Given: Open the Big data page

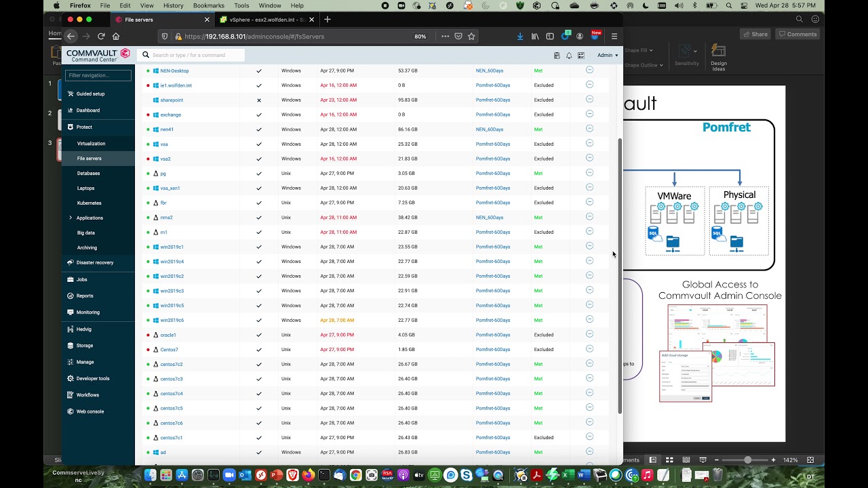Looking at the screenshot, I should pyautogui.click(x=85, y=233).
